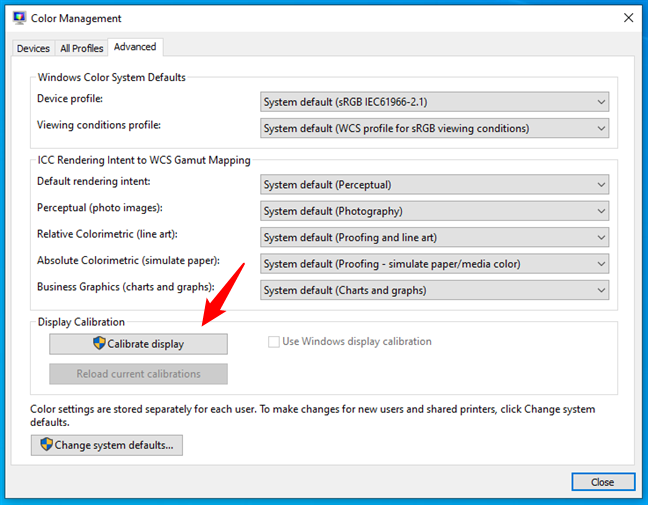Open the Device profile dropdown

(x=434, y=102)
